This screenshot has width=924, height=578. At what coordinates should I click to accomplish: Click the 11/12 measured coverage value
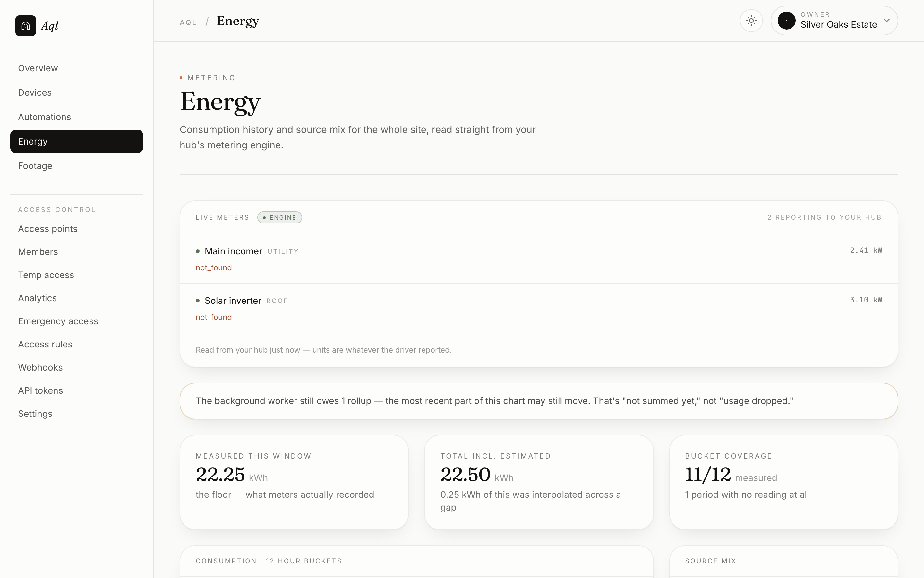pyautogui.click(x=731, y=475)
